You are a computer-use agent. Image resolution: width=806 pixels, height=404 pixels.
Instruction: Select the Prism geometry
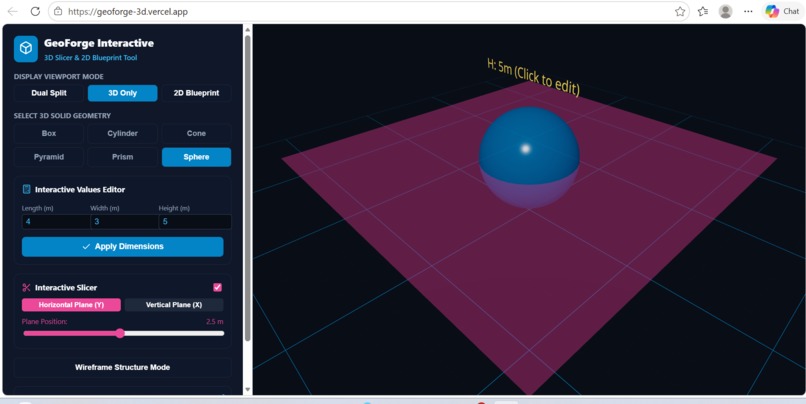122,157
